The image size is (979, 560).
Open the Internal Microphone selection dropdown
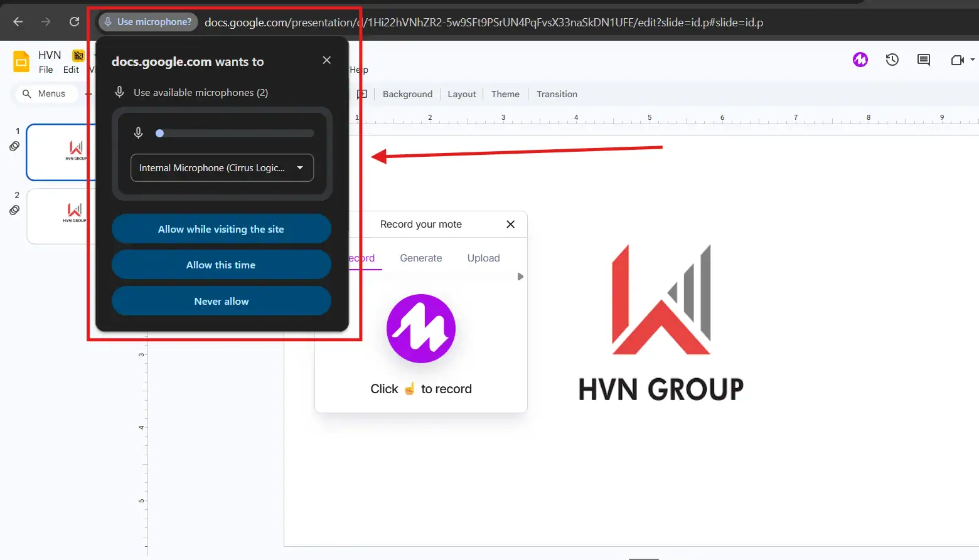222,167
